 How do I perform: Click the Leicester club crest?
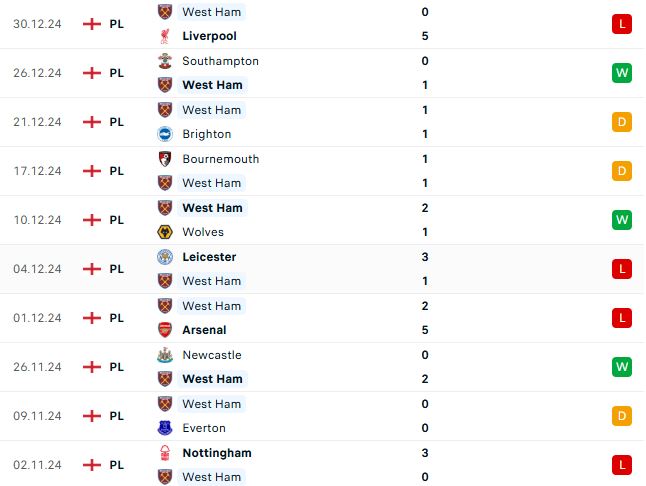click(165, 257)
